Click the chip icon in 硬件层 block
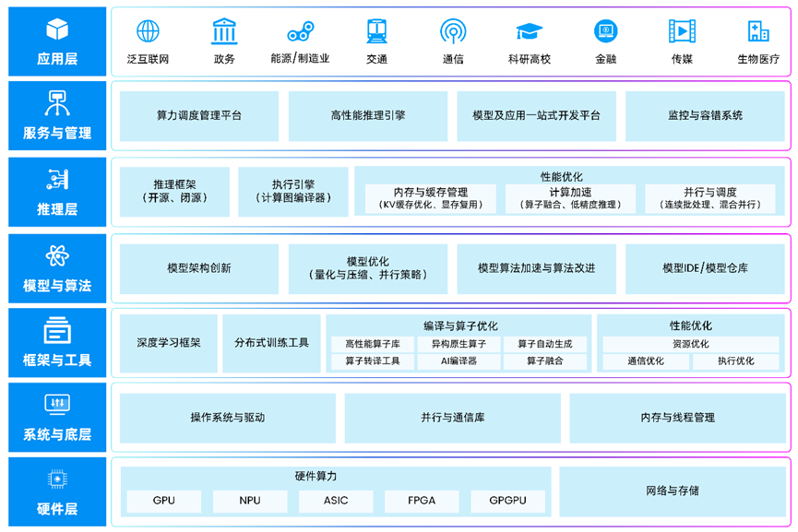 (57, 479)
